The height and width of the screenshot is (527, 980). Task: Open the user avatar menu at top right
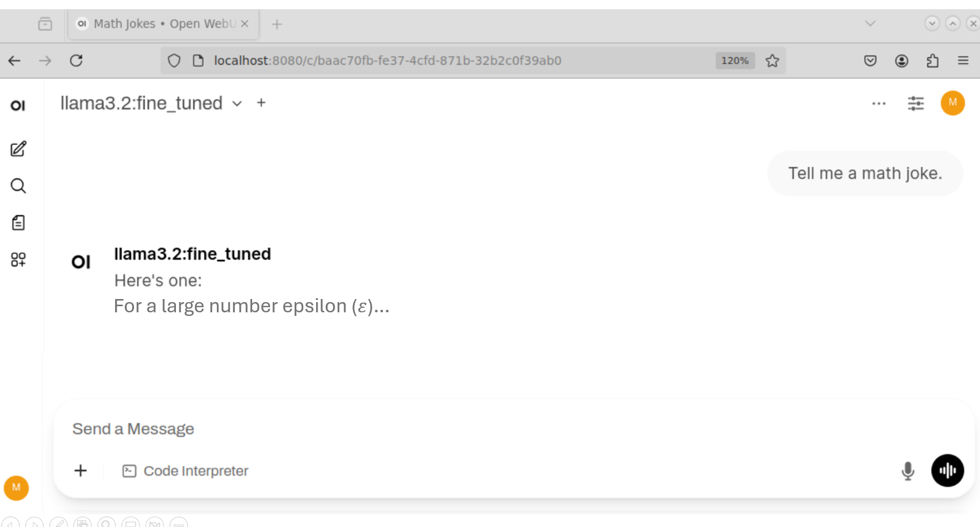(952, 103)
